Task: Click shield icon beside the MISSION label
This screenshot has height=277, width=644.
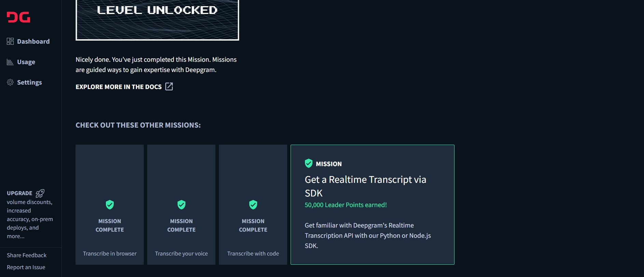Action: (309, 163)
